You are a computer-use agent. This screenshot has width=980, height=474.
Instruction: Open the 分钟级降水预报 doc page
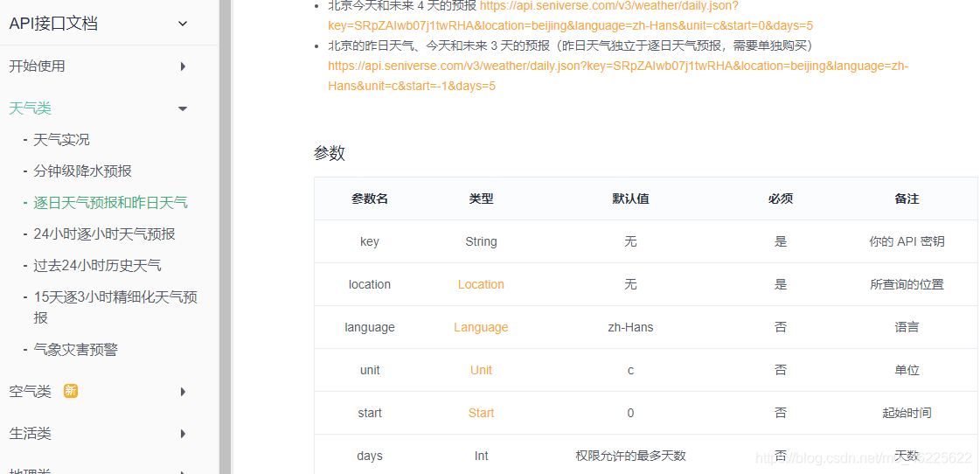(82, 171)
